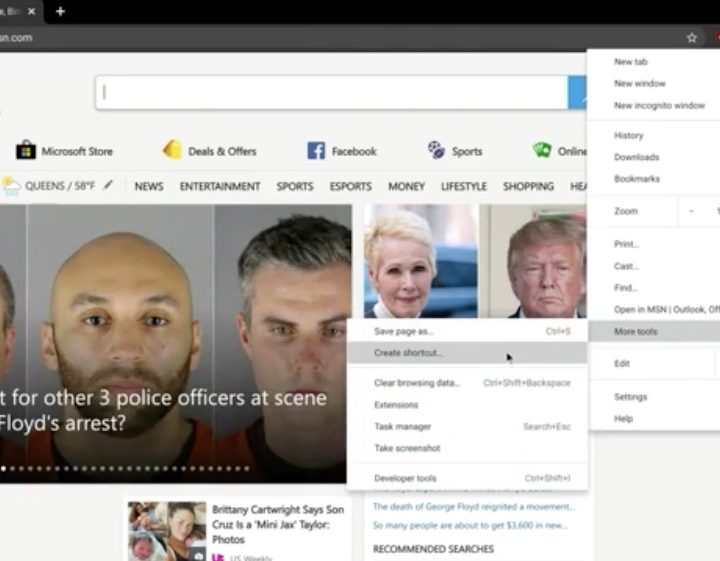Expand More tools submenu
The width and height of the screenshot is (720, 561).
654,331
